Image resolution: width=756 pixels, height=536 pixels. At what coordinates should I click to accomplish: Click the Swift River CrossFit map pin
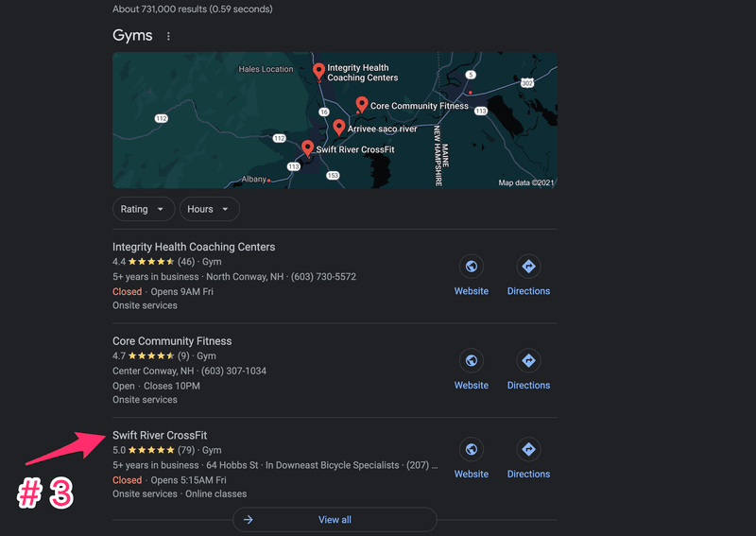(307, 147)
